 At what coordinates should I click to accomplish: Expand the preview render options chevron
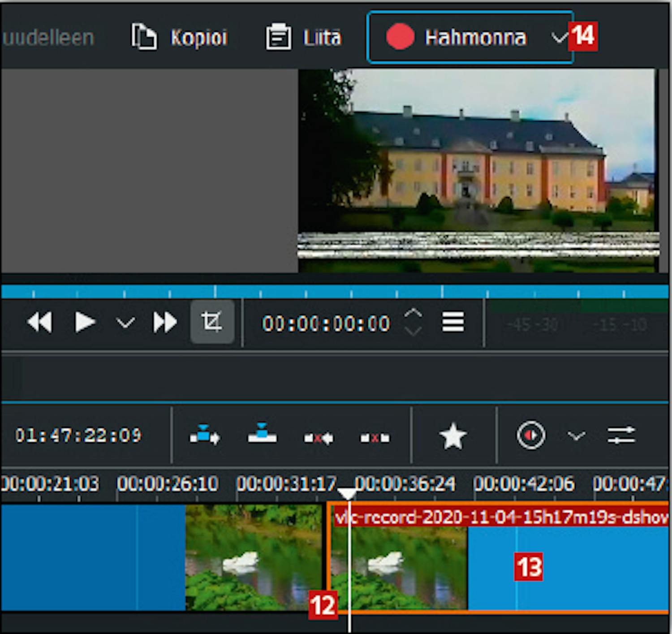(576, 436)
